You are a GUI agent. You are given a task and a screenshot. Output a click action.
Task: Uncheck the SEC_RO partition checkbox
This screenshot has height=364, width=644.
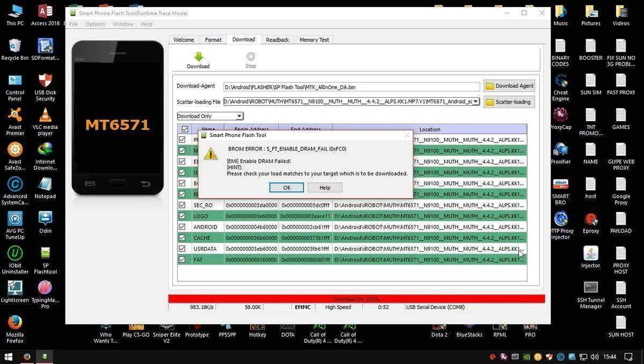click(182, 205)
